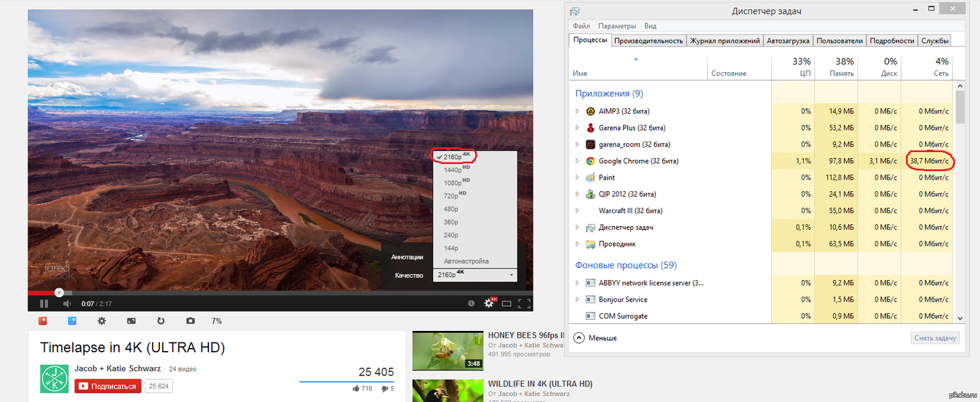Mute the video with speaker icon
The width and height of the screenshot is (980, 402).
pos(67,303)
